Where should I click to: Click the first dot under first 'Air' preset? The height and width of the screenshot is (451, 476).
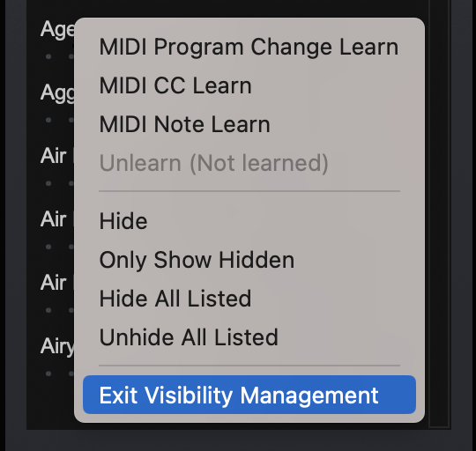point(48,183)
